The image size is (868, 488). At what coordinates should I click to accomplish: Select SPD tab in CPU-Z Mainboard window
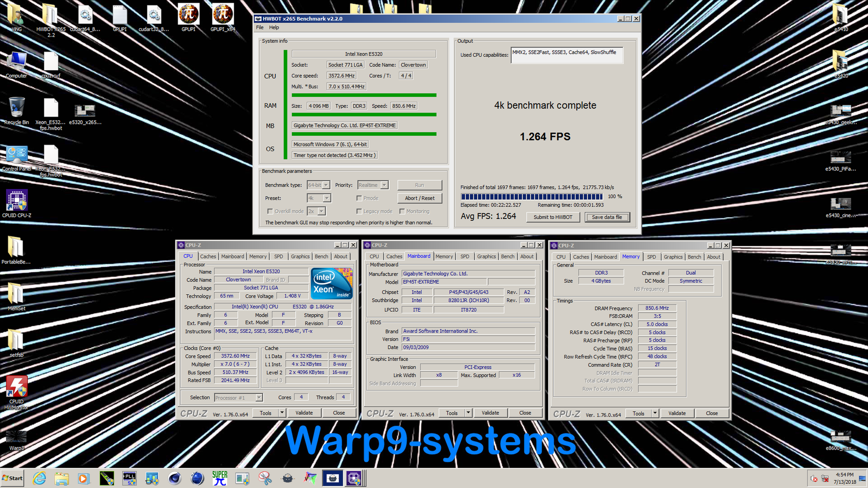click(x=465, y=256)
